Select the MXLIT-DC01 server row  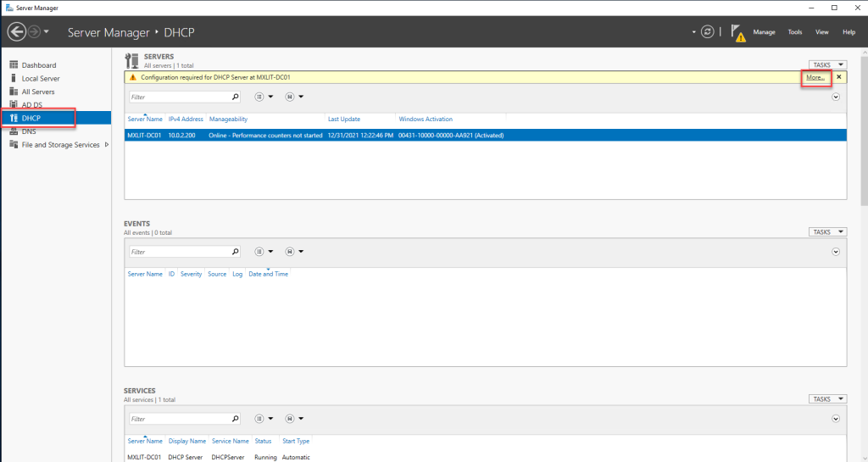tap(339, 135)
